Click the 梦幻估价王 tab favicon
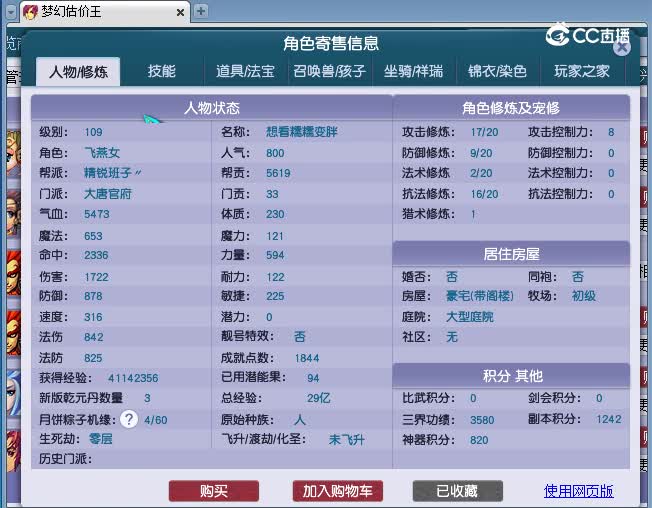This screenshot has width=652, height=508. pyautogui.click(x=30, y=12)
